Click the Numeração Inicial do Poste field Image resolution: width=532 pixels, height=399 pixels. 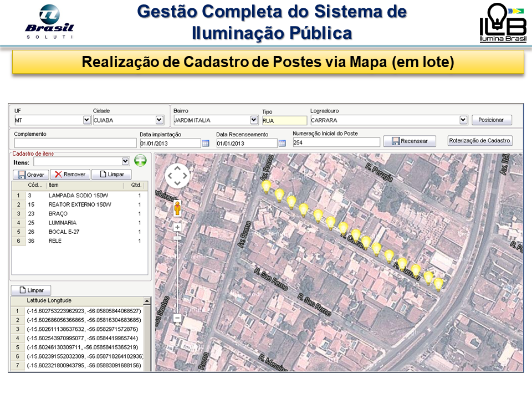336,142
